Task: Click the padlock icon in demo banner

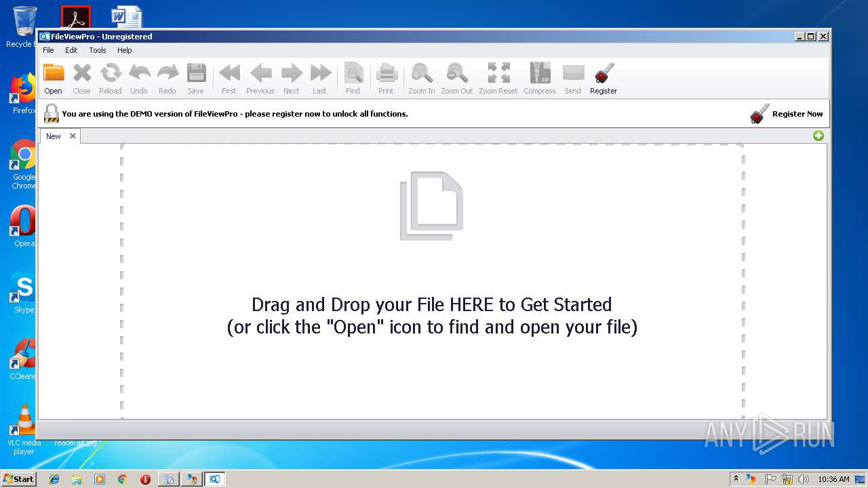Action: click(x=51, y=113)
